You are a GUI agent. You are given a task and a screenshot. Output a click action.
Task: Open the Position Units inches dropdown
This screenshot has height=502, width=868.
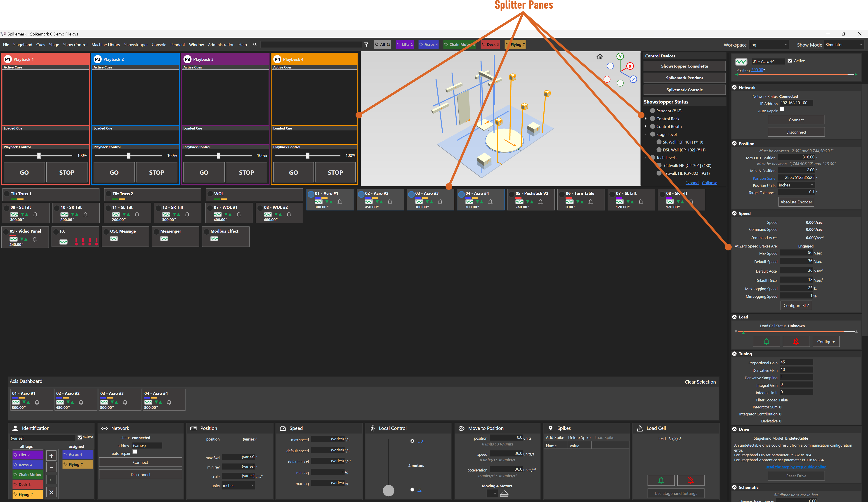coord(796,185)
